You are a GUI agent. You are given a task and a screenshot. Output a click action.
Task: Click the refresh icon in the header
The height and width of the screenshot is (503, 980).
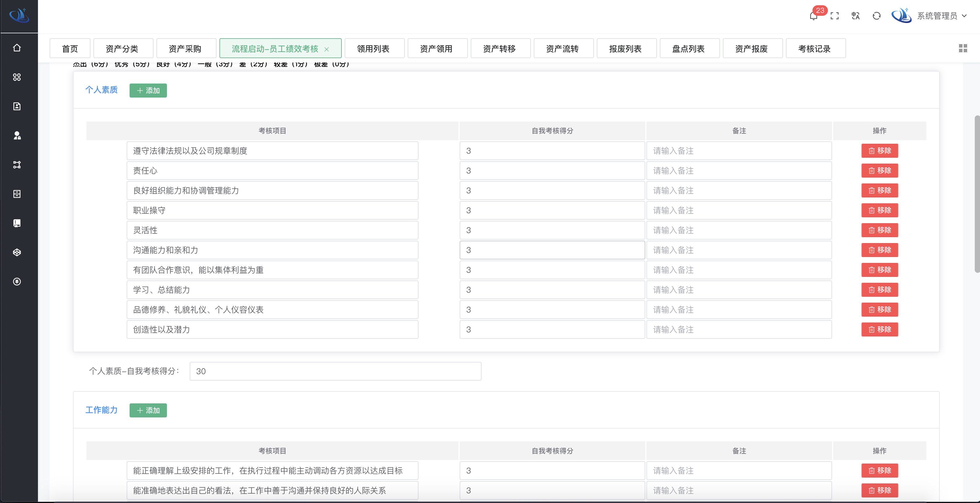coord(876,16)
